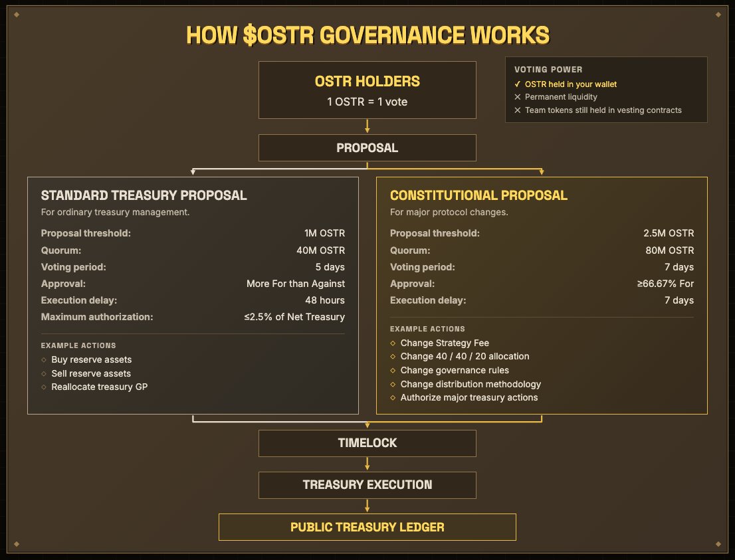This screenshot has height=560, width=735.
Task: Click 'For major protocol changes.' subtitle
Action: pos(449,213)
